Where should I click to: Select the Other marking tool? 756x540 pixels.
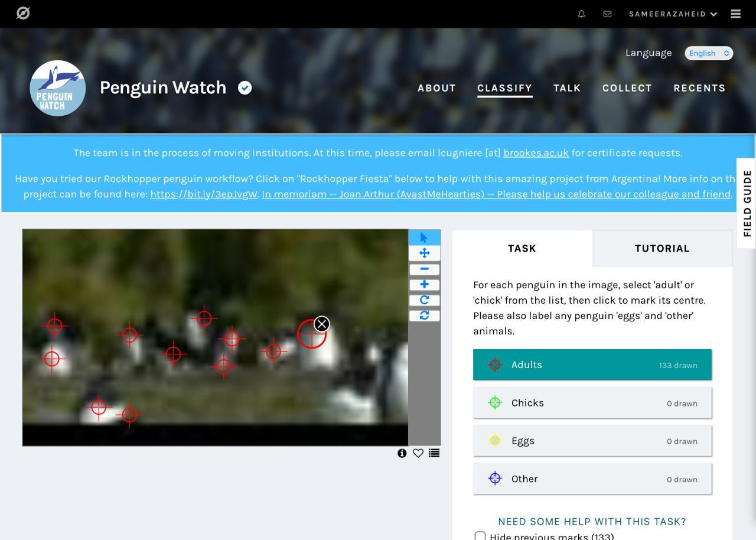coord(592,479)
